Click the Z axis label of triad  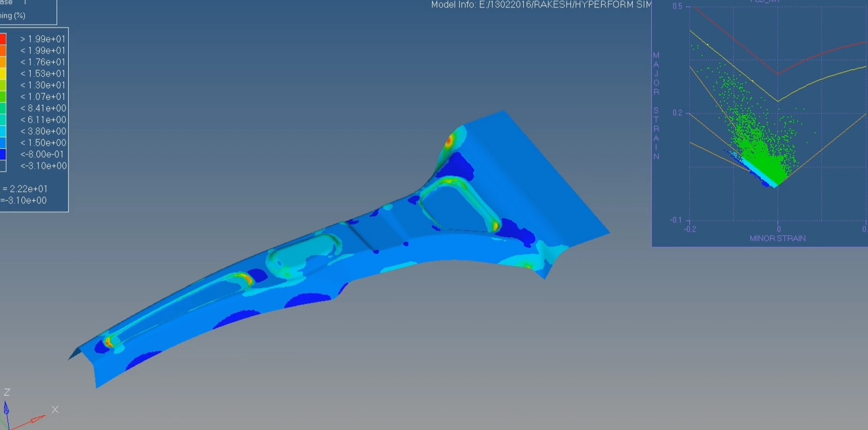(7, 393)
